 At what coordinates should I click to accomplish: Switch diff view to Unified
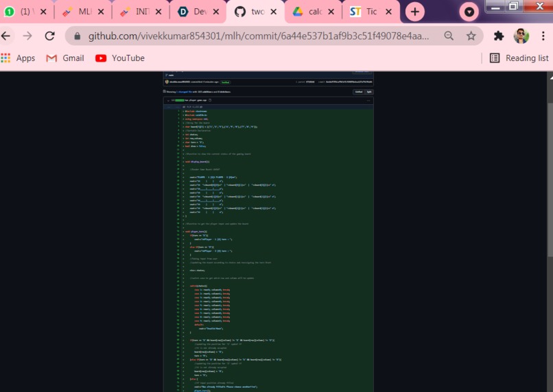[359, 92]
